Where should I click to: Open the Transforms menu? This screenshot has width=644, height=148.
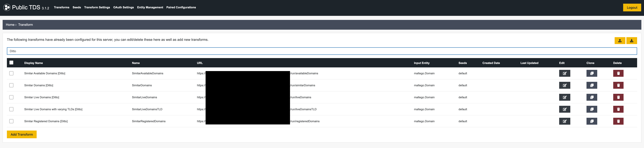[62, 7]
